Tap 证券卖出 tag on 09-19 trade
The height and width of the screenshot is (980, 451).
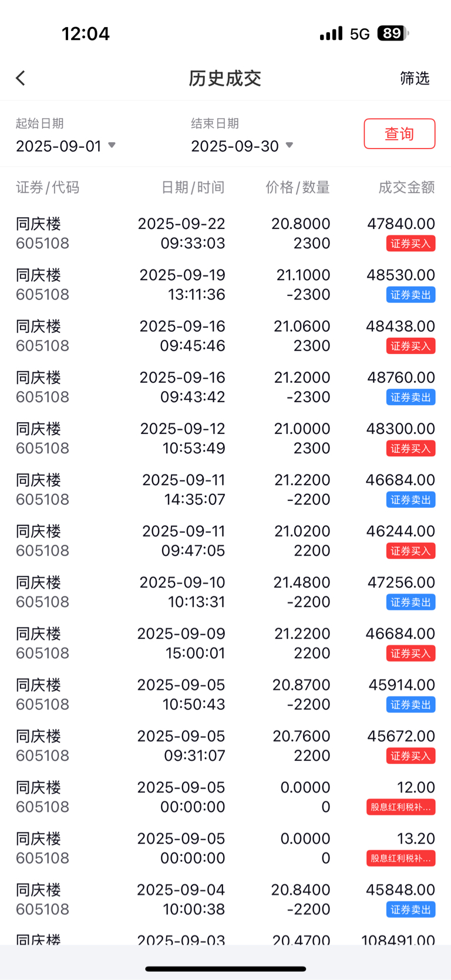(x=410, y=295)
